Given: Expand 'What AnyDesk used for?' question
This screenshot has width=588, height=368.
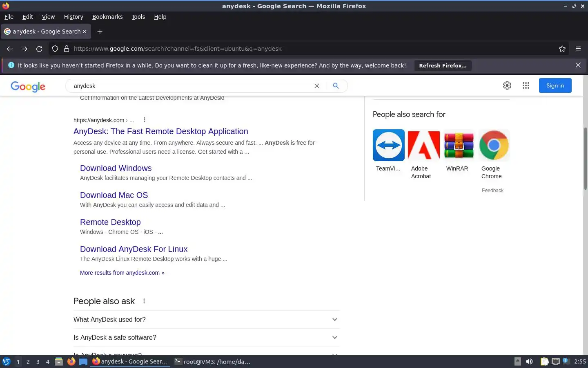Looking at the screenshot, I should 206,319.
